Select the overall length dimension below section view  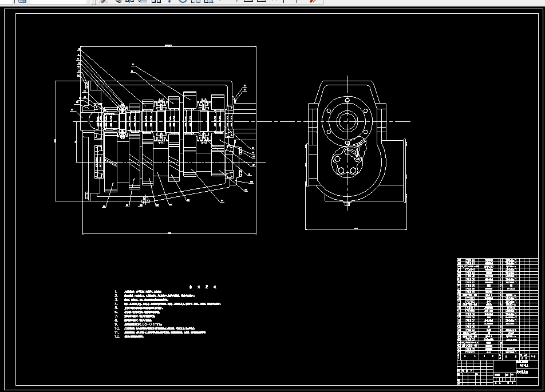click(x=169, y=233)
